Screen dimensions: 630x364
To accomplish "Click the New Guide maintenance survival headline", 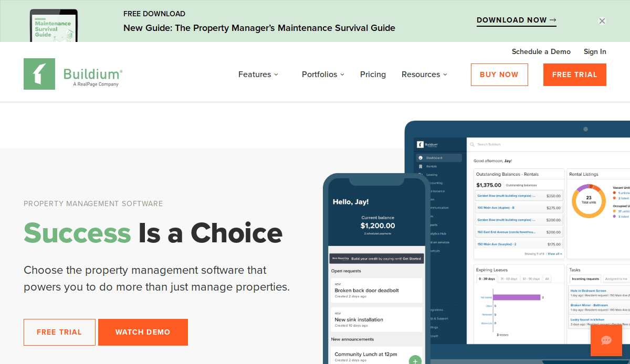I will (259, 28).
